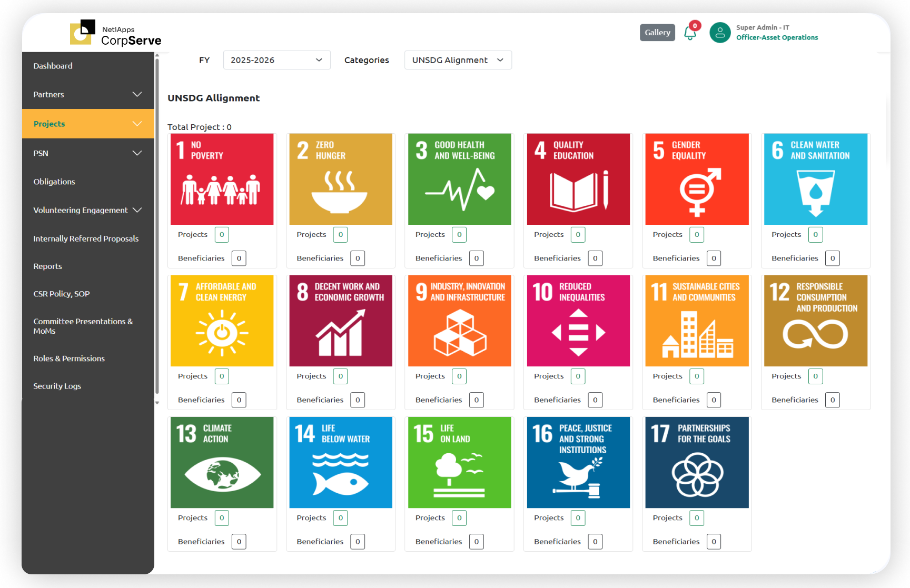Expand the PSN sidebar section

[88, 153]
